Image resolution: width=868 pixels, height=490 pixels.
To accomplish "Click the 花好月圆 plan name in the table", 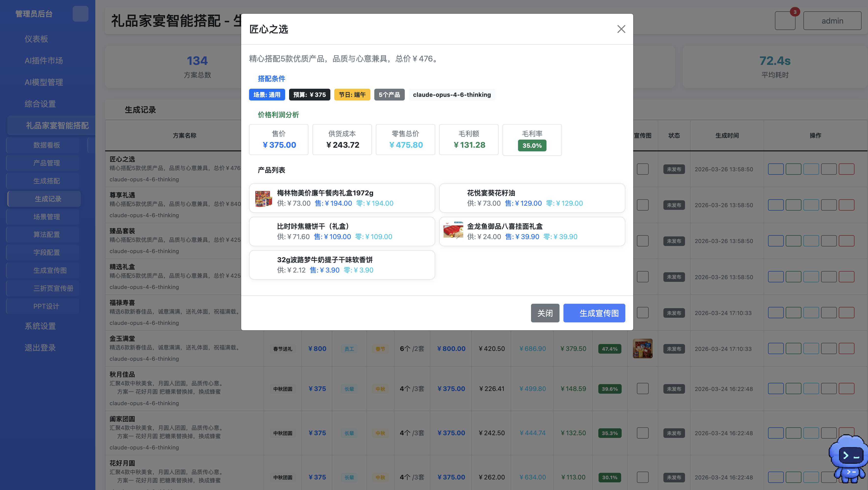I will tap(122, 463).
